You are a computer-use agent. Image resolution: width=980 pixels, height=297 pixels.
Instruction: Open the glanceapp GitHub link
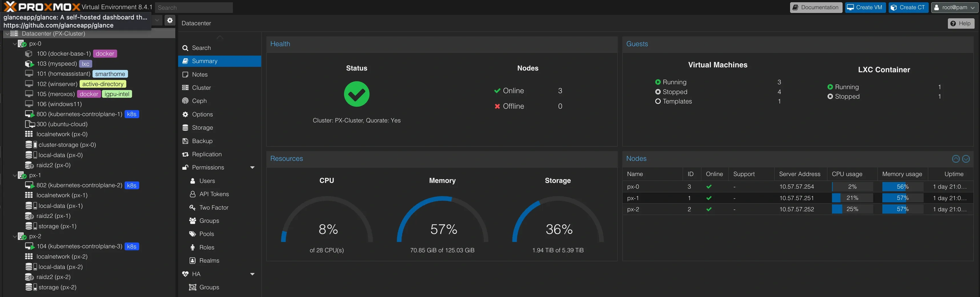(58, 25)
